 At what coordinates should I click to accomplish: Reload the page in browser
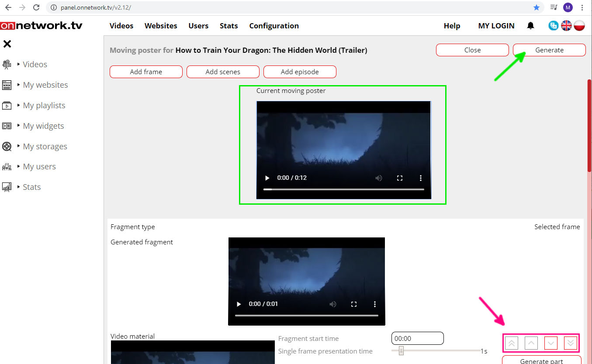36,7
